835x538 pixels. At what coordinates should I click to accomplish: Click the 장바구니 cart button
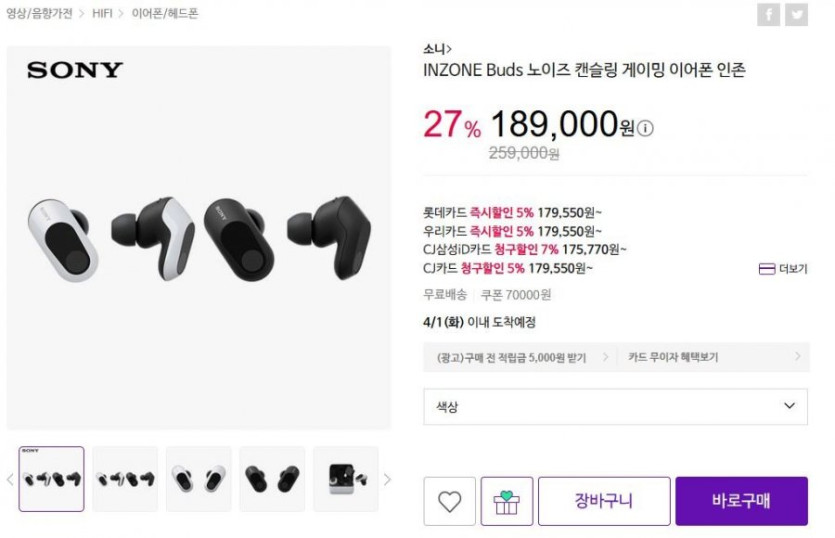point(602,501)
